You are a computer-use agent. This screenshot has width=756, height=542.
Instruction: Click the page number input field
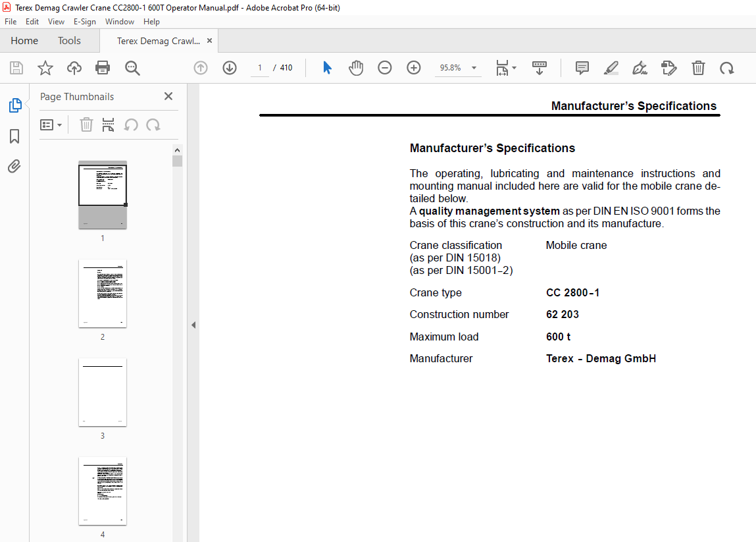tap(260, 68)
